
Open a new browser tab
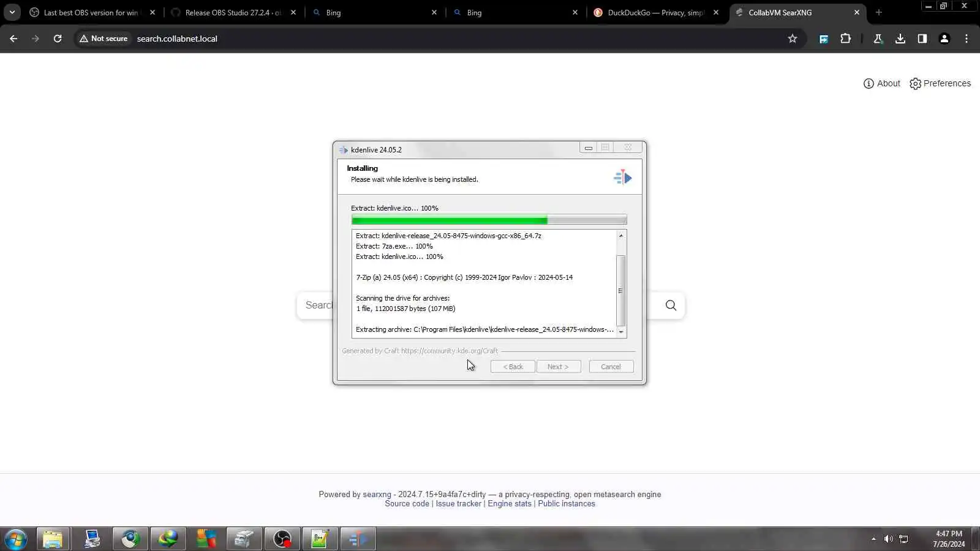[879, 12]
